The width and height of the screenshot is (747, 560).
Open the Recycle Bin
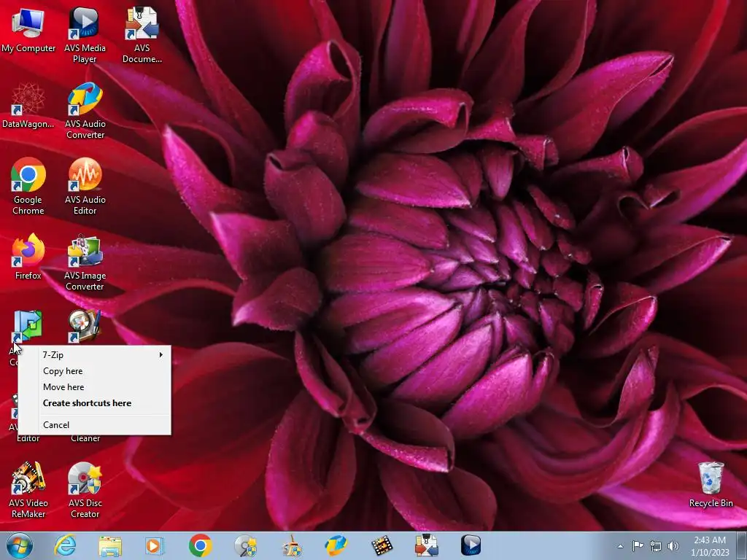(x=711, y=485)
